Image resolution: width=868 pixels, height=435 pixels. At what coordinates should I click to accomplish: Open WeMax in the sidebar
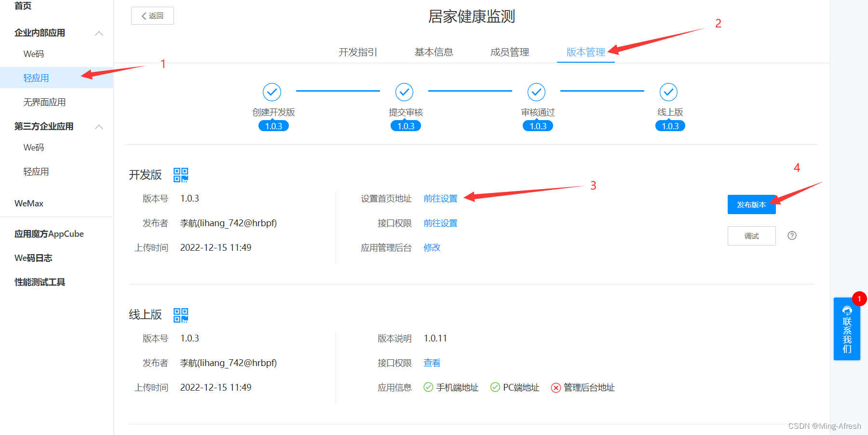pyautogui.click(x=29, y=204)
